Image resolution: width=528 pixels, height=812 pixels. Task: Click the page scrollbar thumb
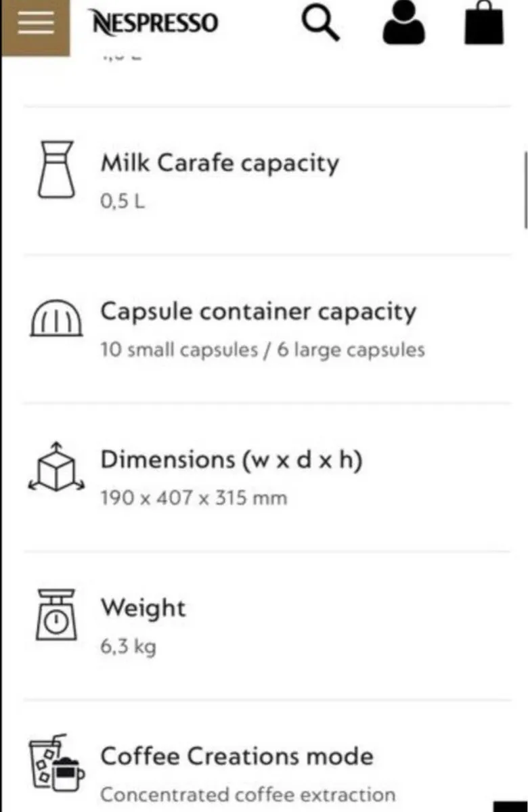coord(525,191)
